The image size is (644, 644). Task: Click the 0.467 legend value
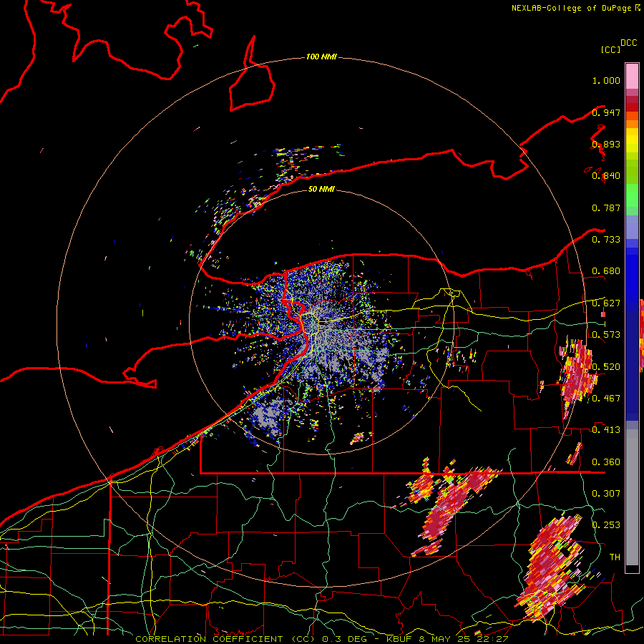tap(606, 398)
